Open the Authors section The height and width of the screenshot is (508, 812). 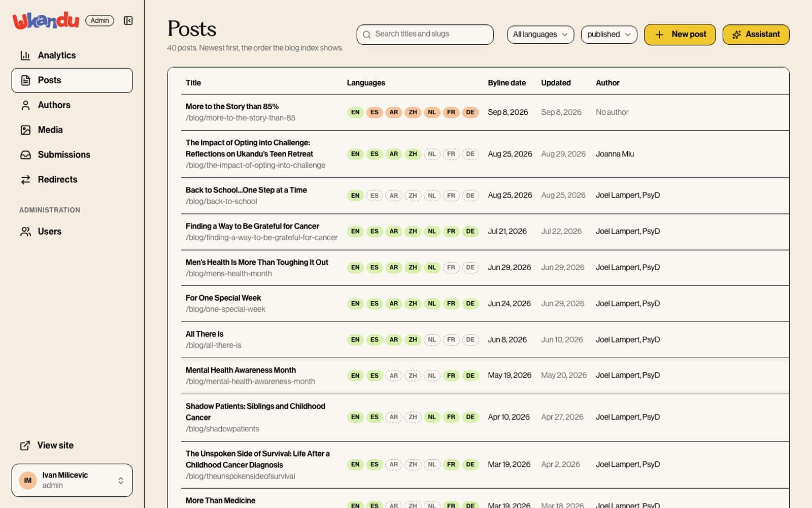click(72, 105)
